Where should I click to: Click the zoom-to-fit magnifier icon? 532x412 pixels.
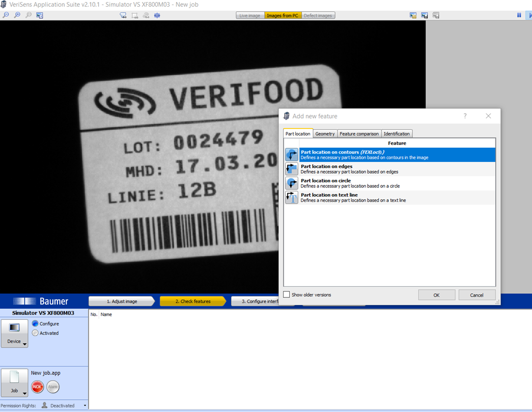[x=29, y=15]
